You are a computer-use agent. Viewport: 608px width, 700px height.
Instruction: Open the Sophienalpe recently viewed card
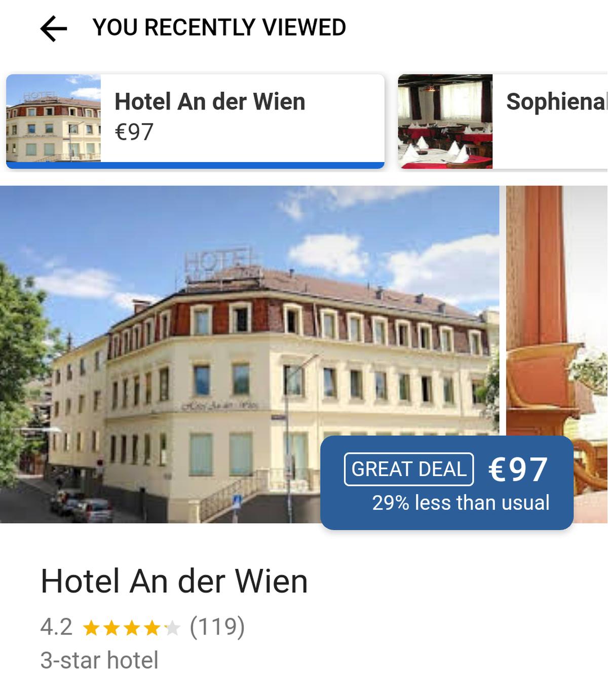click(x=503, y=121)
